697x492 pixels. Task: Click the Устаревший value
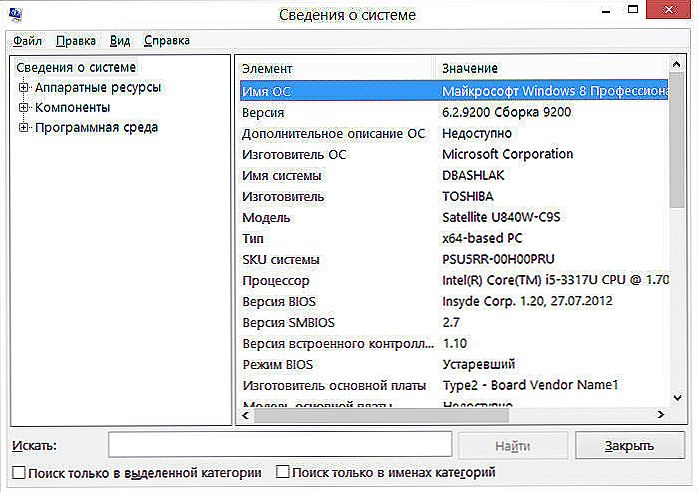[478, 364]
